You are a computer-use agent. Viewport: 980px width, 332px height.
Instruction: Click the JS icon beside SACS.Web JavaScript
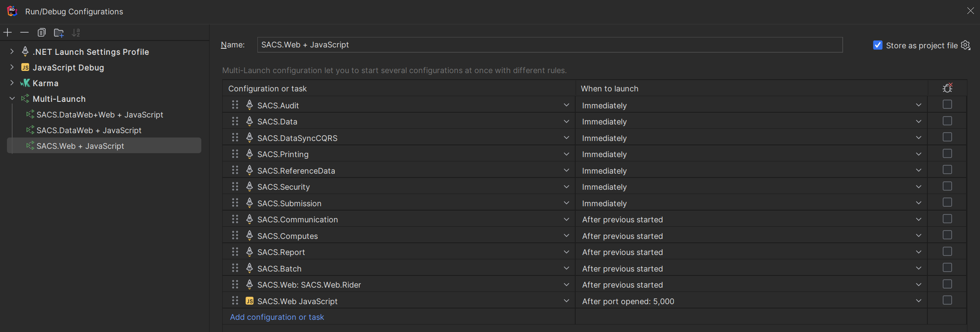[250, 301]
